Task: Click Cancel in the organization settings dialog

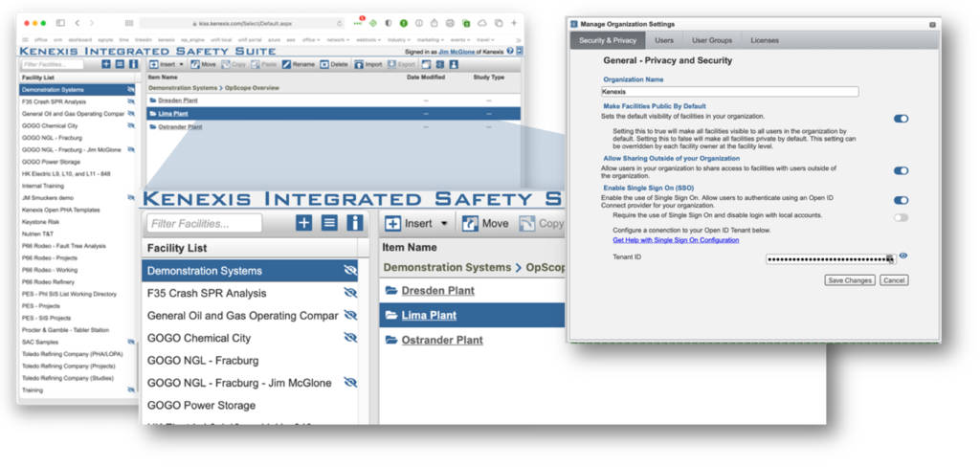Action: tap(894, 280)
